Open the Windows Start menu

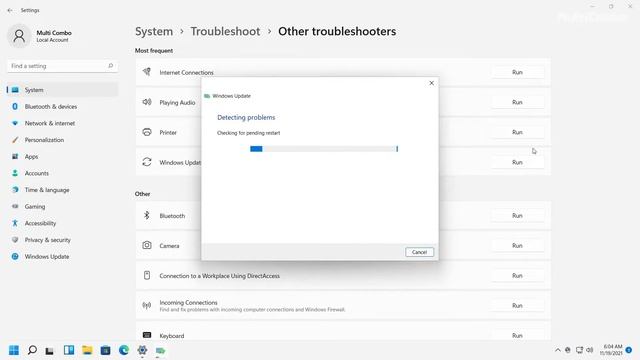point(14,350)
